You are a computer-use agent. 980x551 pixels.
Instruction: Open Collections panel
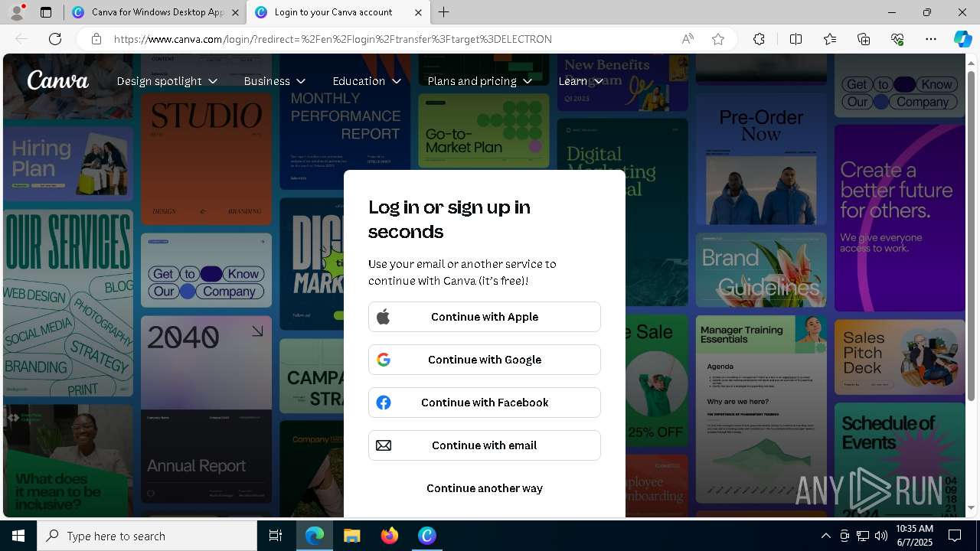point(864,39)
